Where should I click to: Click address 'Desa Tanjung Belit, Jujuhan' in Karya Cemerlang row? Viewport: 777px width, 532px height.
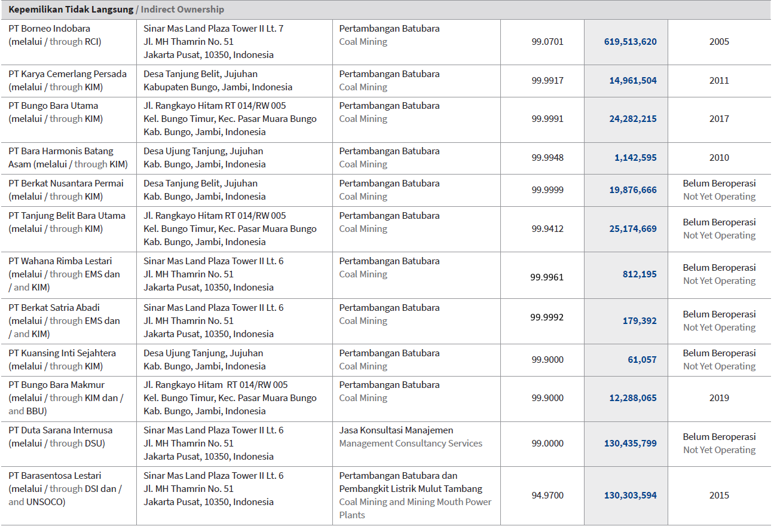coord(201,74)
